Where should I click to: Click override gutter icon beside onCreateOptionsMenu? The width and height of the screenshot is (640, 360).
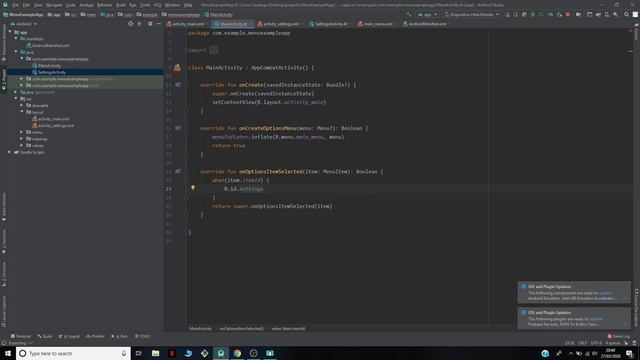[178, 128]
